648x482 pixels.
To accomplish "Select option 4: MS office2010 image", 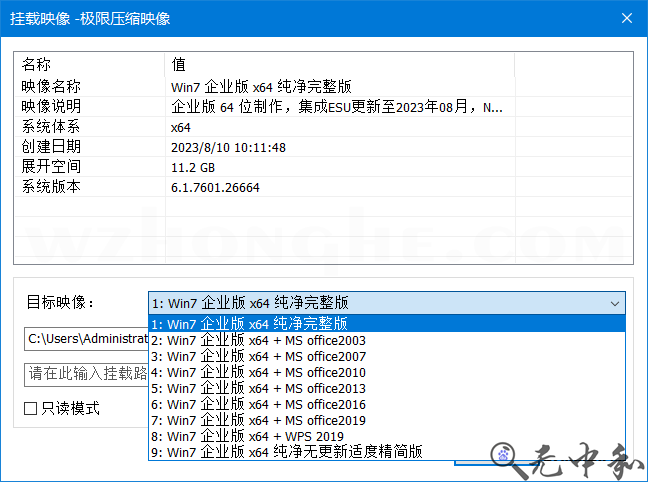I will point(386,372).
